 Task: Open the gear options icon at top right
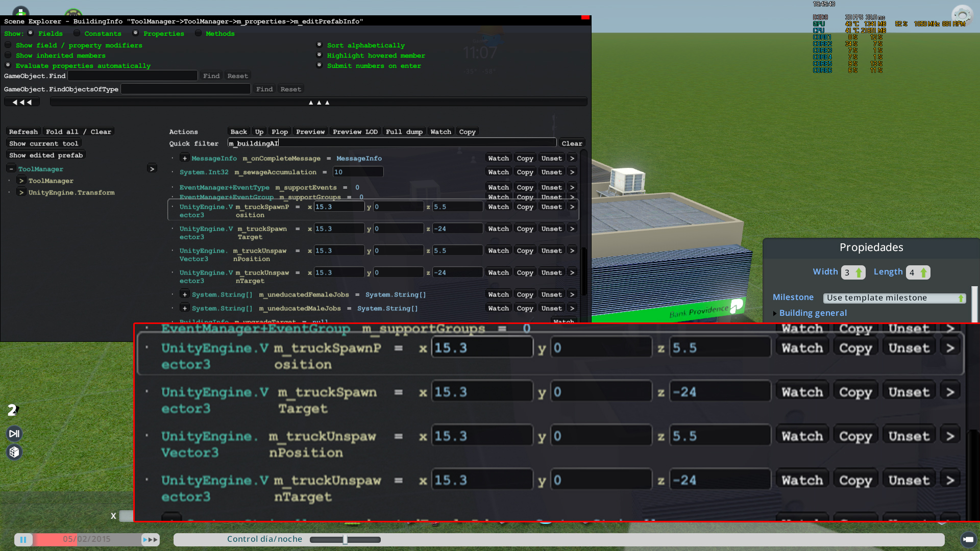[962, 14]
